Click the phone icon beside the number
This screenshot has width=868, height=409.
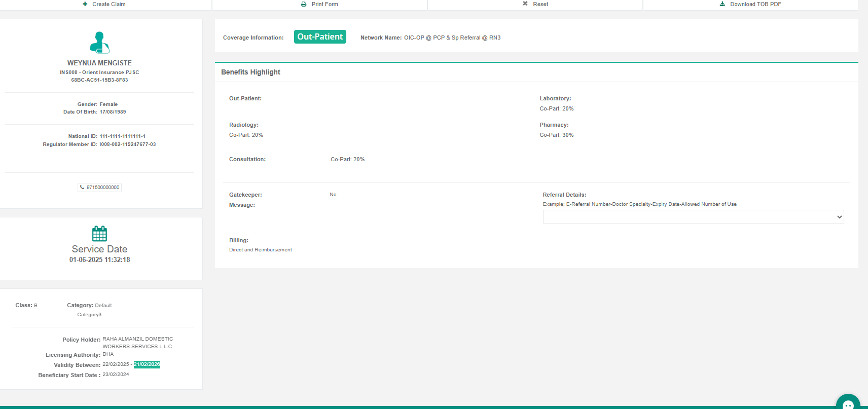(x=82, y=187)
